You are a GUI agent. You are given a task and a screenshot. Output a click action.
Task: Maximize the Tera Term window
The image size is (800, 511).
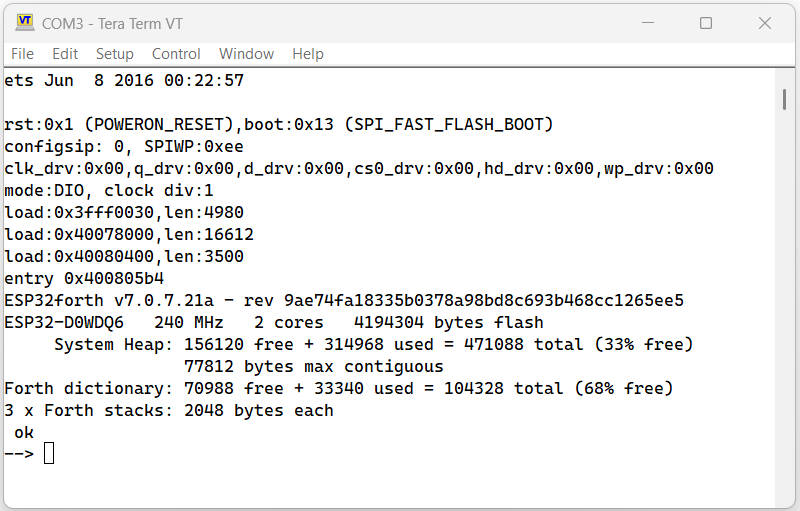(706, 23)
